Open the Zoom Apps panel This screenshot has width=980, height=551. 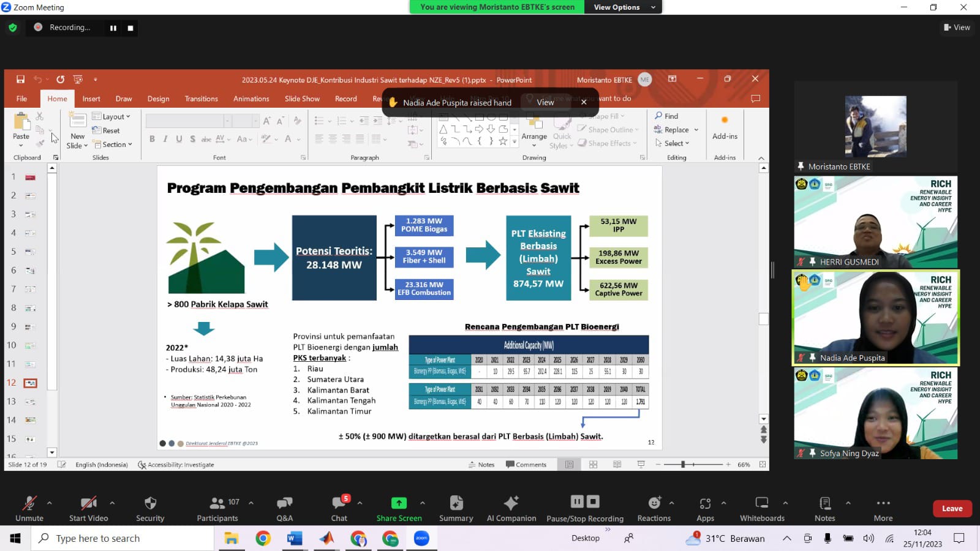pos(705,508)
